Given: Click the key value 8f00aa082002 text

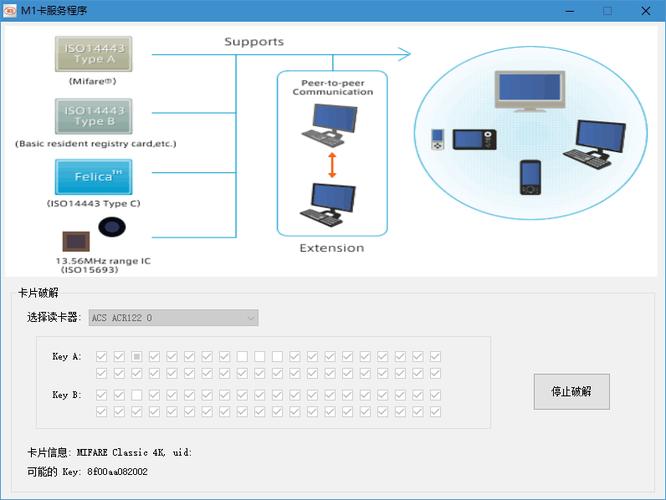Looking at the screenshot, I should pyautogui.click(x=117, y=471).
